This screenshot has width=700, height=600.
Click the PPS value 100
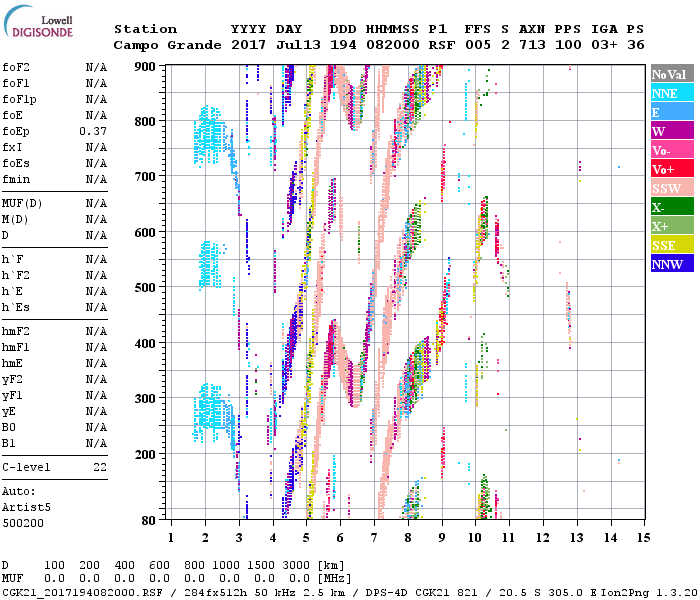point(568,45)
